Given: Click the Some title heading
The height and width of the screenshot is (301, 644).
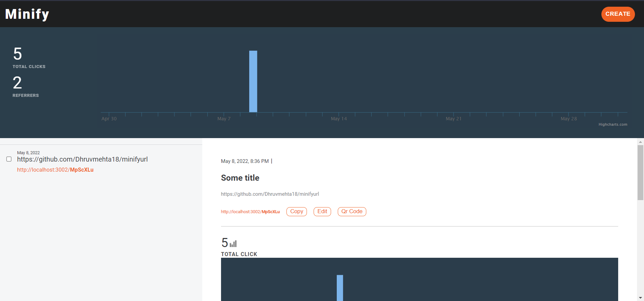Looking at the screenshot, I should pyautogui.click(x=240, y=178).
